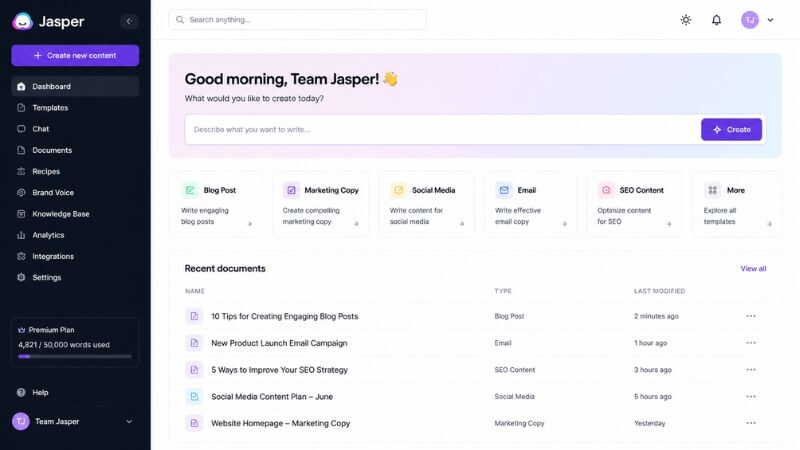Click the arrow on the SEO Content card
Image resolution: width=800 pixels, height=450 pixels.
pyautogui.click(x=669, y=223)
